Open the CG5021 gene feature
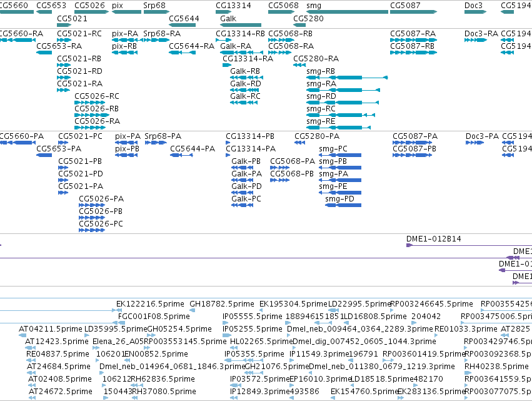 click(x=64, y=25)
